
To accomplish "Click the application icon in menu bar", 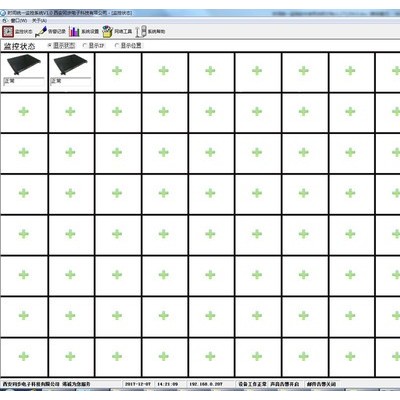I will click(4, 21).
